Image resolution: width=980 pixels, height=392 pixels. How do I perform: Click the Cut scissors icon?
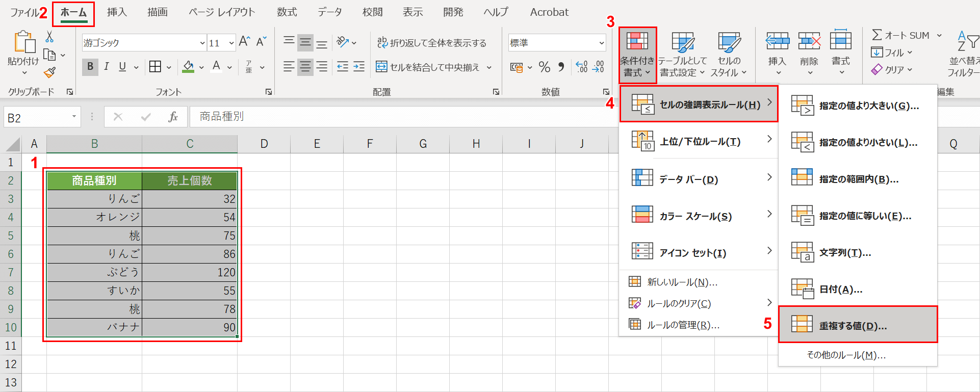(49, 37)
